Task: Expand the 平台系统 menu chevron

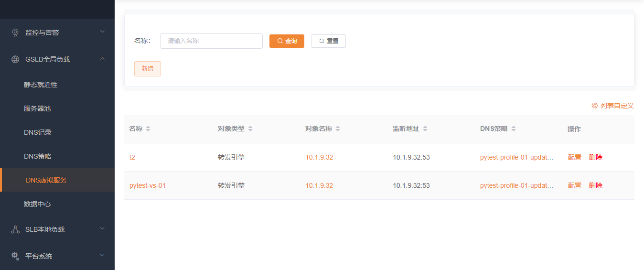Action: [102, 256]
